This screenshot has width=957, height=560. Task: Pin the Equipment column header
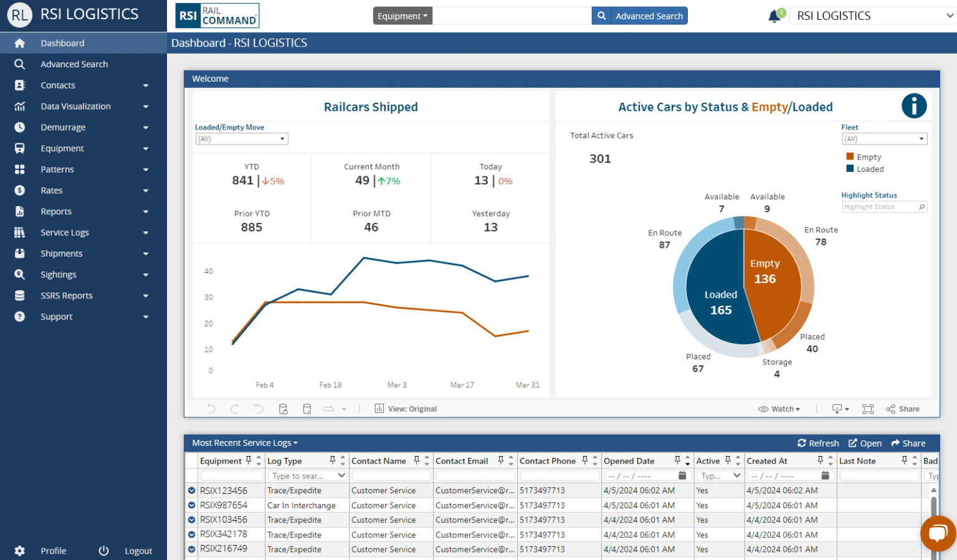(x=249, y=460)
